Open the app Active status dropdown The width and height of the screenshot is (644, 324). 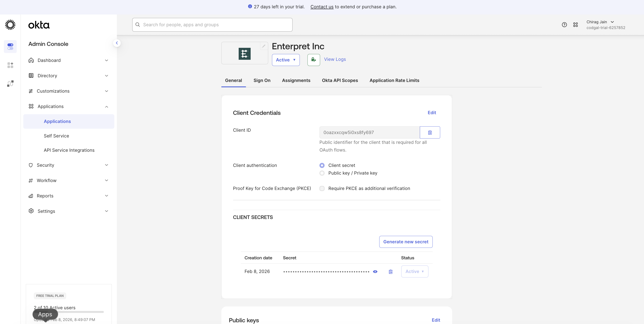tap(286, 60)
